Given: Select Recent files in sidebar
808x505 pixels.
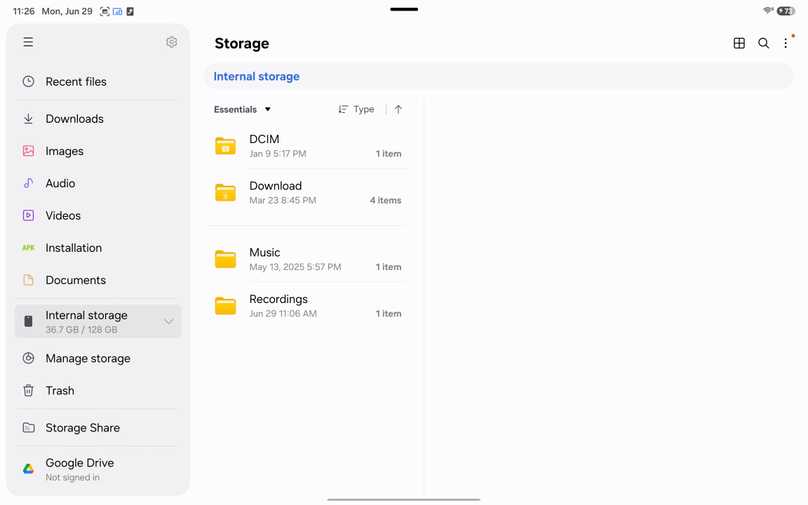Looking at the screenshot, I should tap(98, 81).
